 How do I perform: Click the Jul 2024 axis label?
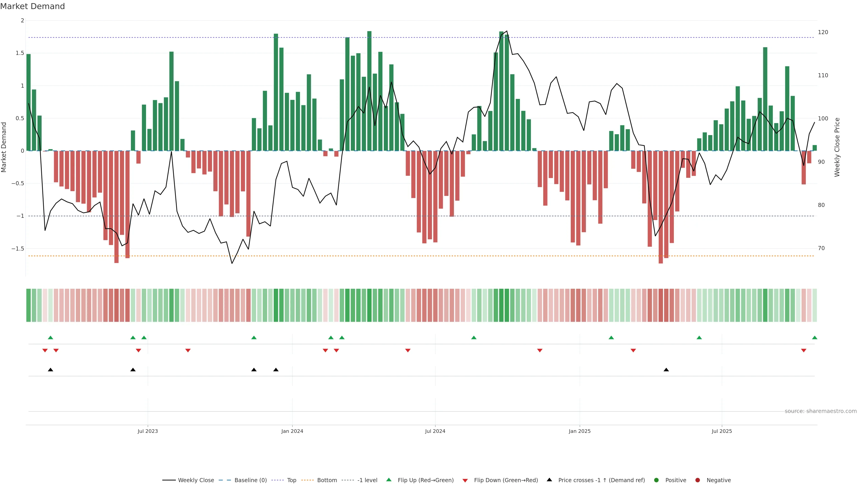point(435,431)
